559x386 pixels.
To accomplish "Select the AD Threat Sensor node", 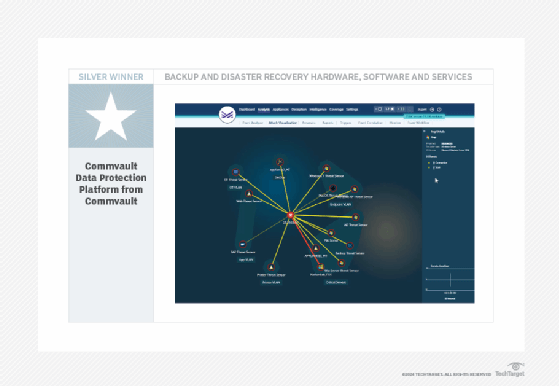I will 355,217.
